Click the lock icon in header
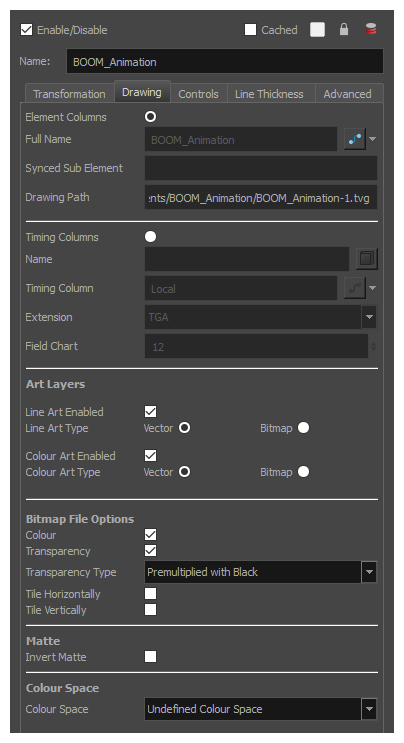 344,29
